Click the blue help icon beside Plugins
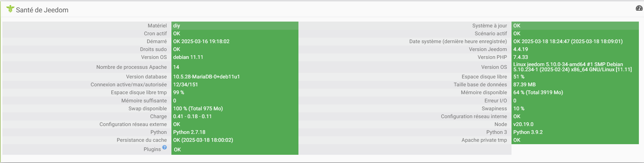 (x=165, y=147)
